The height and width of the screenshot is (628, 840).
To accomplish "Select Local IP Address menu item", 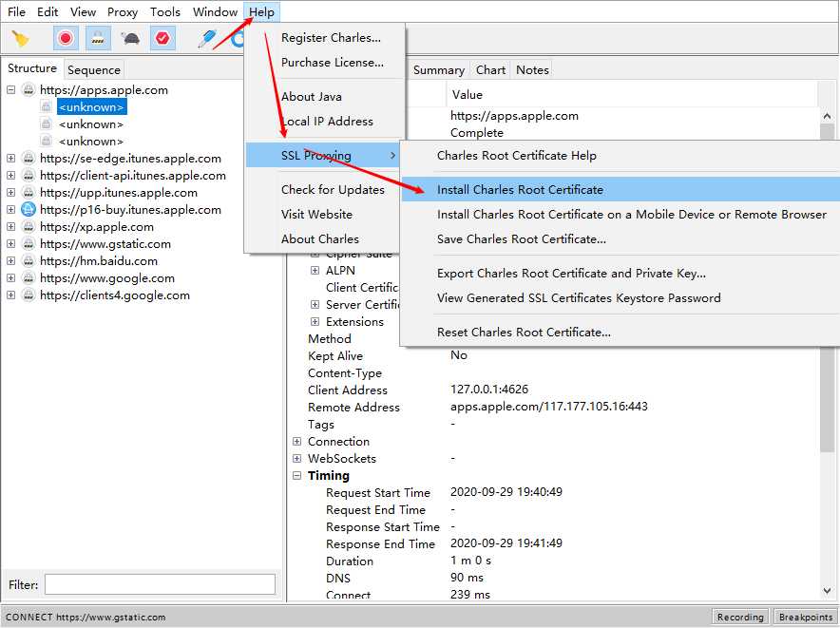I will tap(327, 122).
